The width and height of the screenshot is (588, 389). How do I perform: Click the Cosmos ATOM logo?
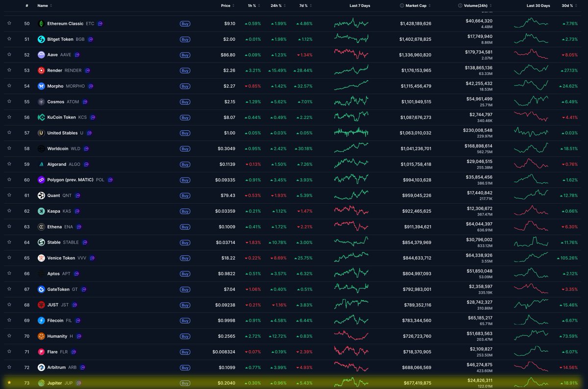pyautogui.click(x=41, y=102)
